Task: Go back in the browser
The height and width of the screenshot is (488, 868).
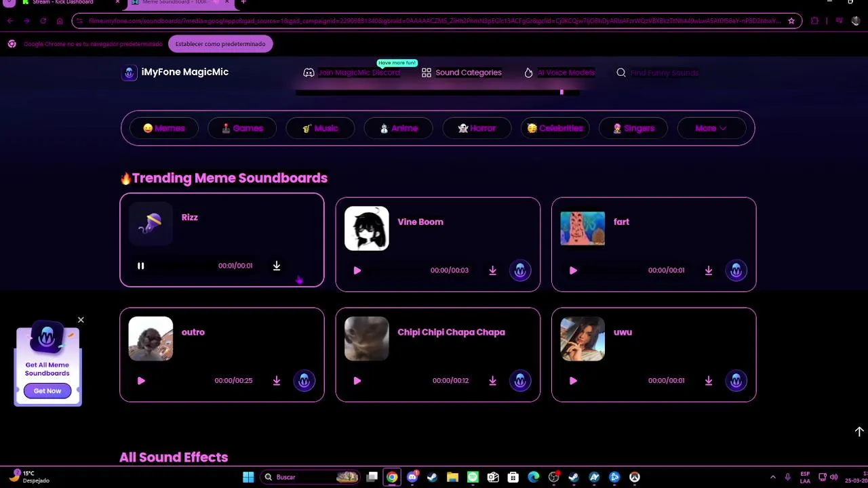Action: point(9,21)
